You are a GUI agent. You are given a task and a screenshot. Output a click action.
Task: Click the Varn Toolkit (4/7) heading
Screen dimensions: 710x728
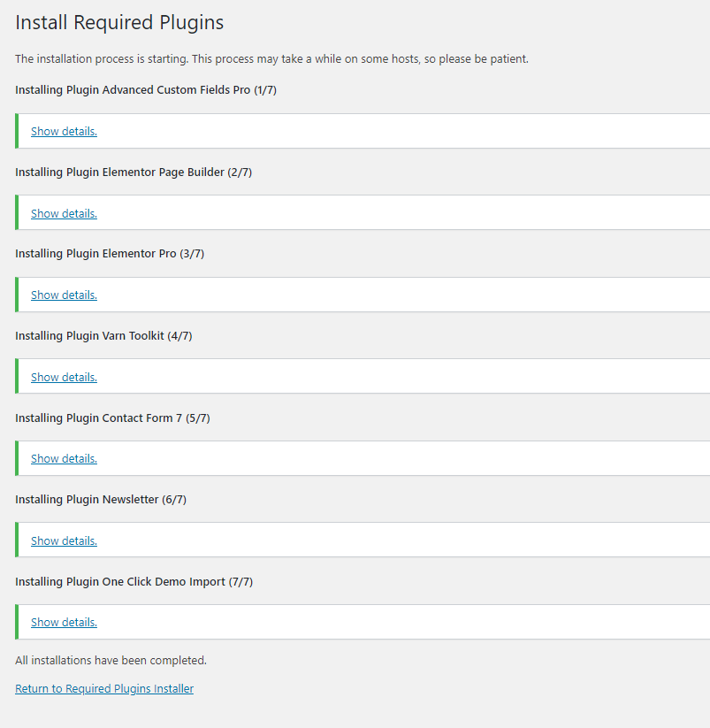pyautogui.click(x=103, y=335)
